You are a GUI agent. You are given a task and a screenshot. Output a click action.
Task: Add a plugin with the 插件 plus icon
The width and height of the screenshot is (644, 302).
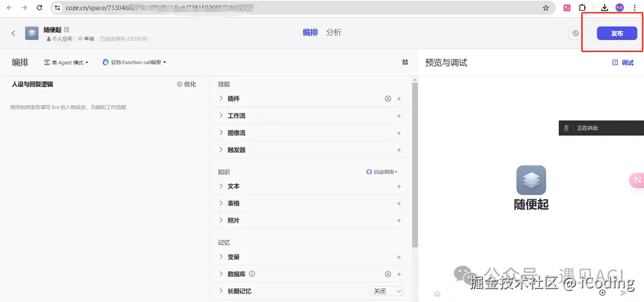399,98
